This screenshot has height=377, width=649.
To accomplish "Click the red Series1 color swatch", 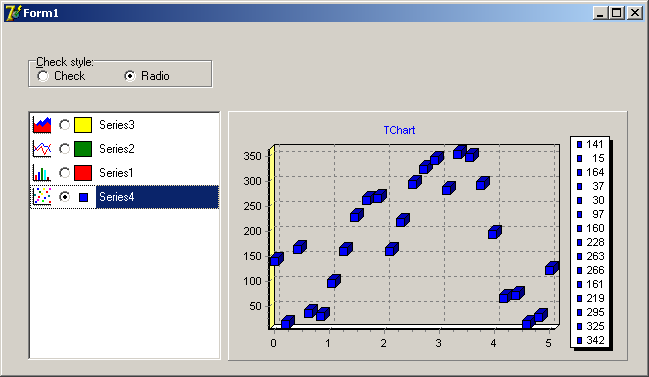I will pyautogui.click(x=83, y=173).
